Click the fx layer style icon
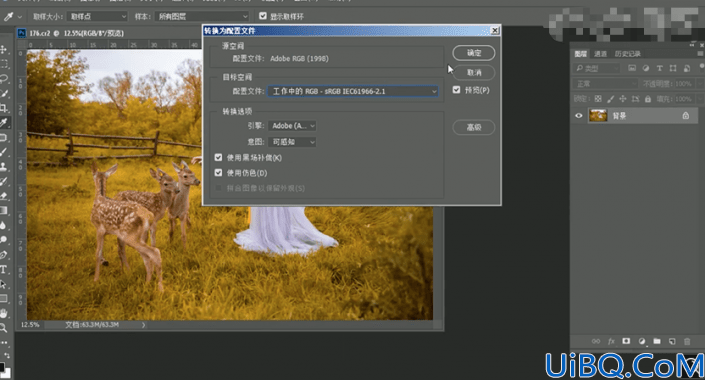 click(611, 341)
